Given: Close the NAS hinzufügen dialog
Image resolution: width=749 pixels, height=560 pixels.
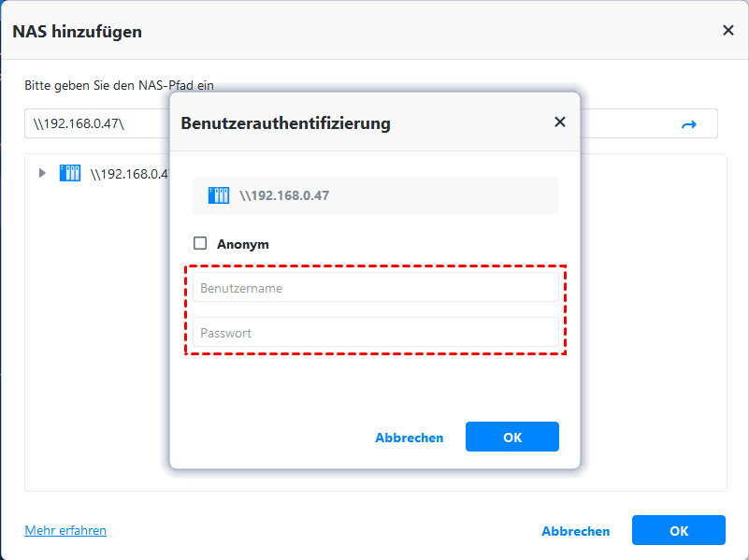Looking at the screenshot, I should click(727, 30).
